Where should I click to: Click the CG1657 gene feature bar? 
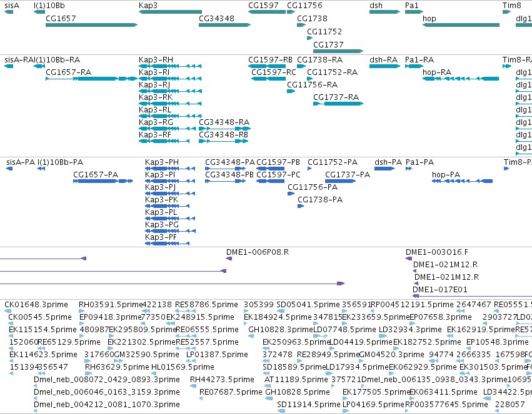(92, 25)
